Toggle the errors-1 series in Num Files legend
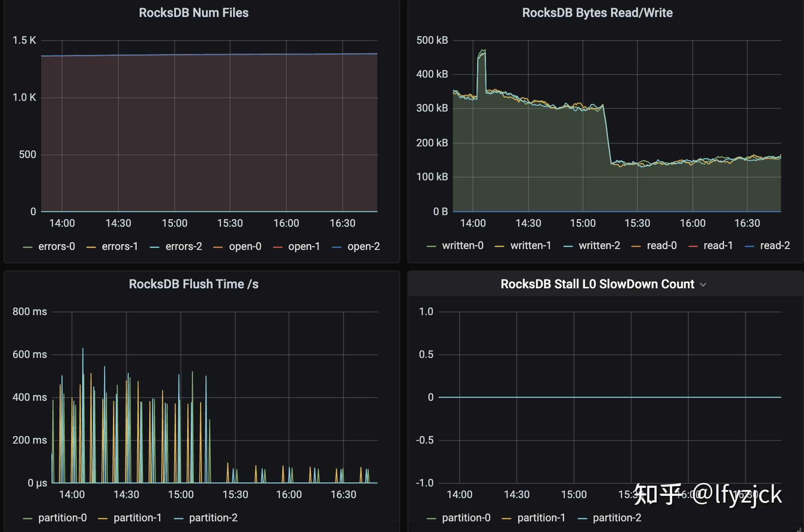This screenshot has width=804, height=532. pyautogui.click(x=120, y=246)
